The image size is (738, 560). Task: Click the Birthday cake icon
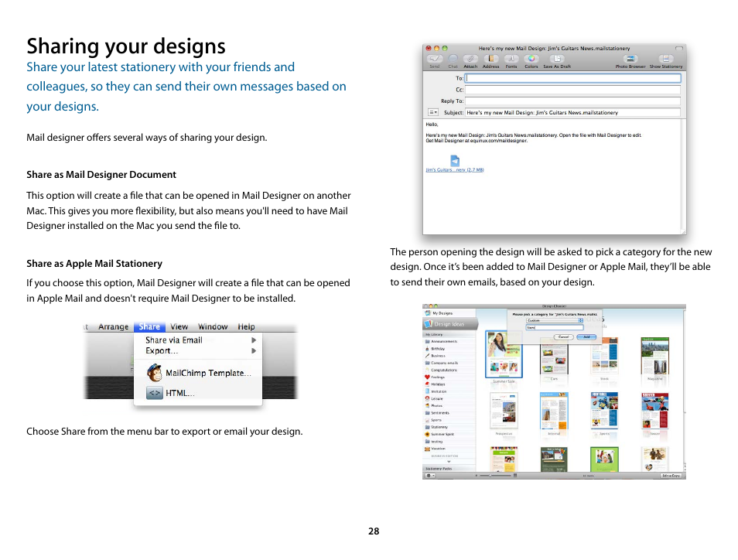pyautogui.click(x=427, y=349)
